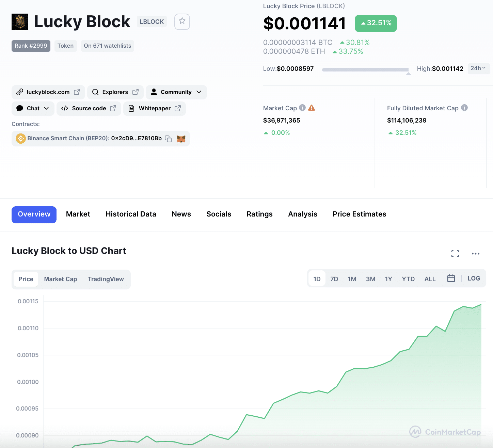493x448 pixels.
Task: Open the Overview tab
Action: tap(34, 214)
